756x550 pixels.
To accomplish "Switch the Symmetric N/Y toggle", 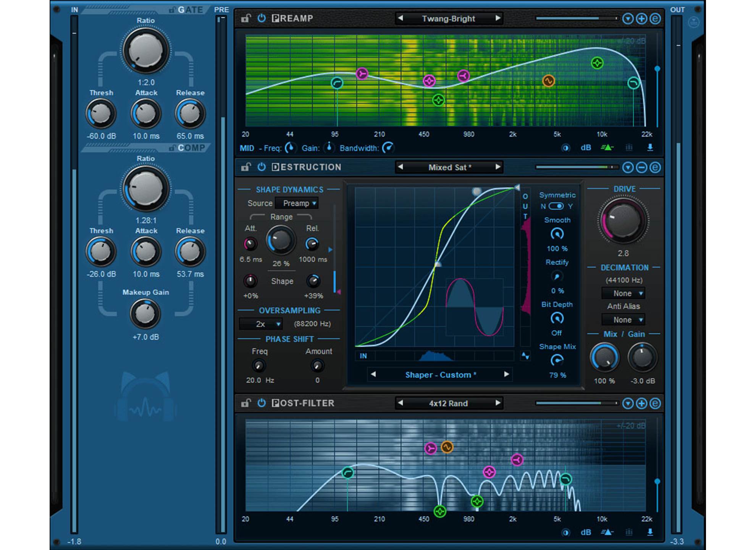I will pos(556,206).
